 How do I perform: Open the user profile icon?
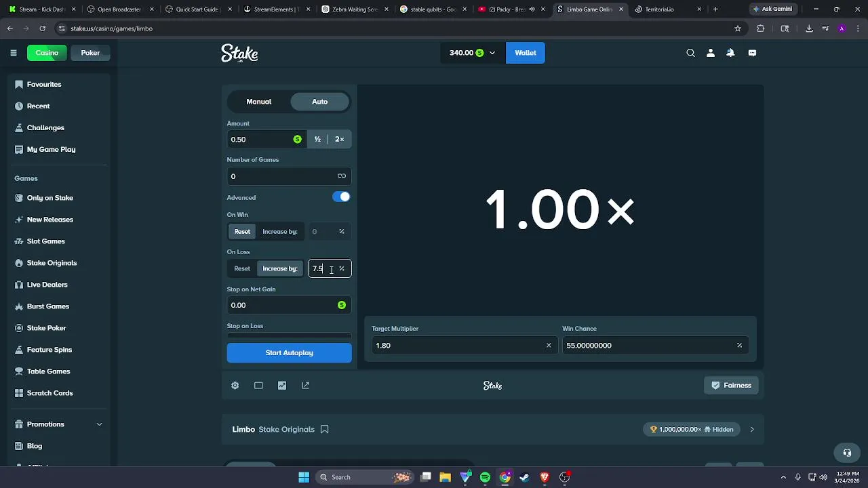coord(710,53)
